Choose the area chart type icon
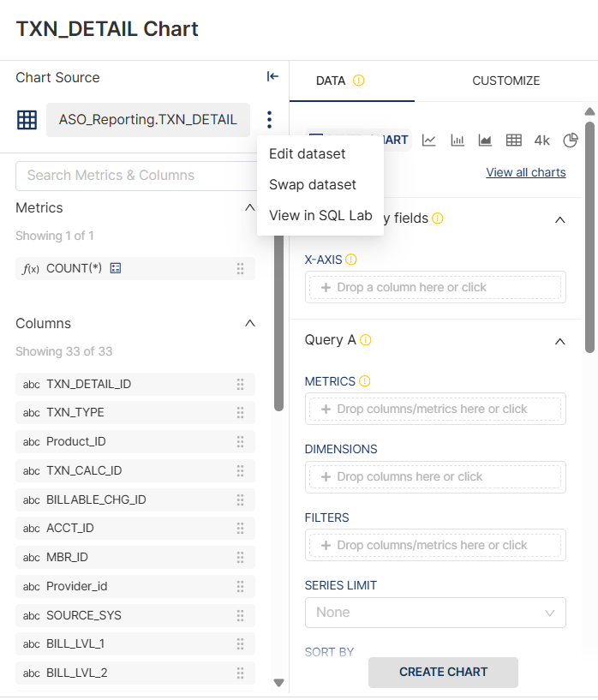The width and height of the screenshot is (598, 700). [x=485, y=140]
